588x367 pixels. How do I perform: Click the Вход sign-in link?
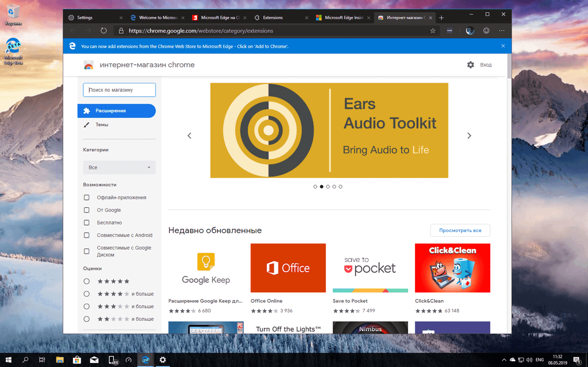[x=486, y=65]
